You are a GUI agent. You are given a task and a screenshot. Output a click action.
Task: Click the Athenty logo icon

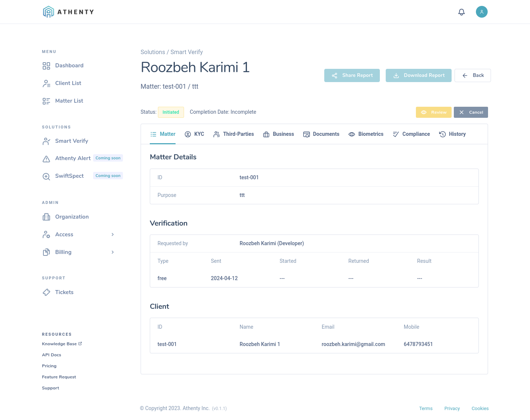point(48,12)
